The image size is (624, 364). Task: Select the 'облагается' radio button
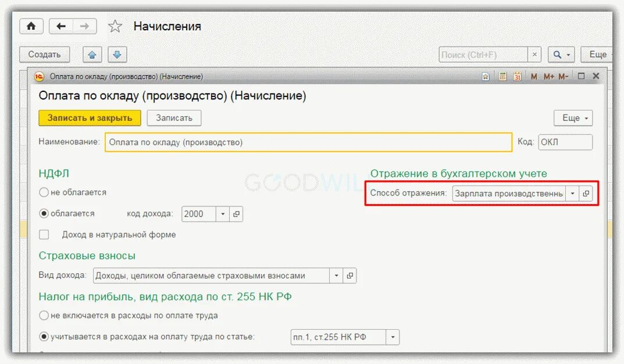click(44, 213)
